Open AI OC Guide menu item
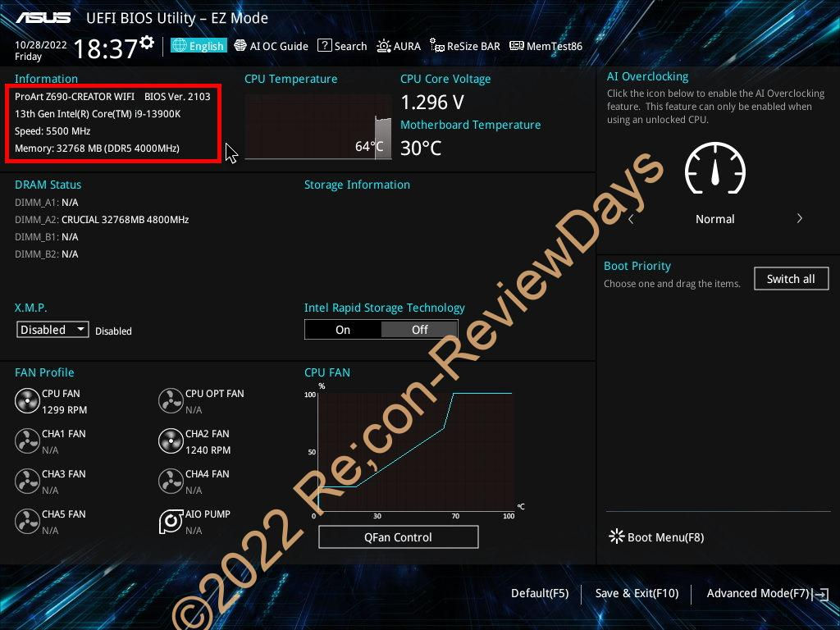The width and height of the screenshot is (840, 630). (x=272, y=46)
